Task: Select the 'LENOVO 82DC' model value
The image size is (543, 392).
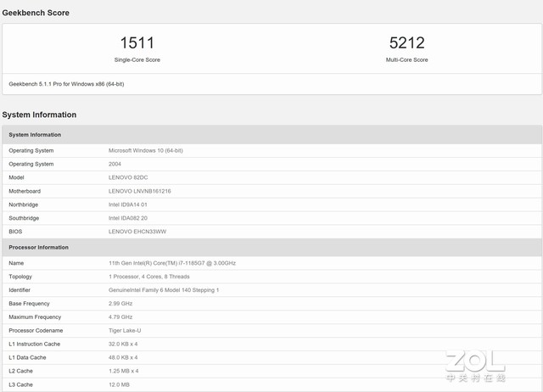Action: click(128, 177)
